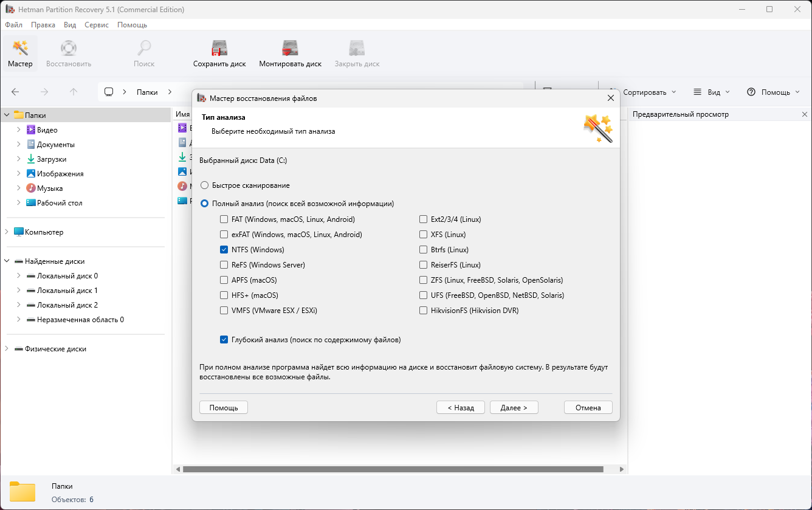Collapse the Папки tree node
The height and width of the screenshot is (510, 812).
click(7, 115)
